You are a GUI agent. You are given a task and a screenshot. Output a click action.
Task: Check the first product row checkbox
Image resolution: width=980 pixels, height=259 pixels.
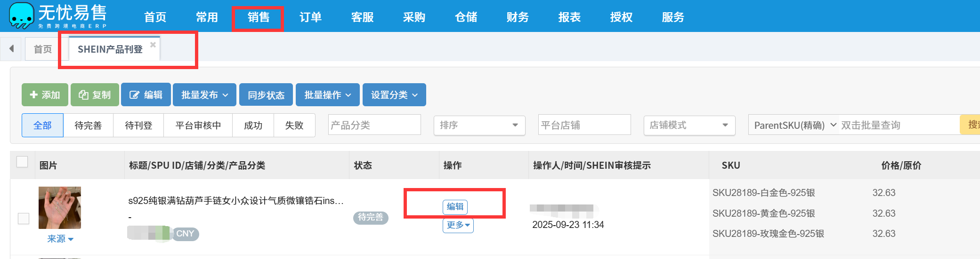click(24, 219)
